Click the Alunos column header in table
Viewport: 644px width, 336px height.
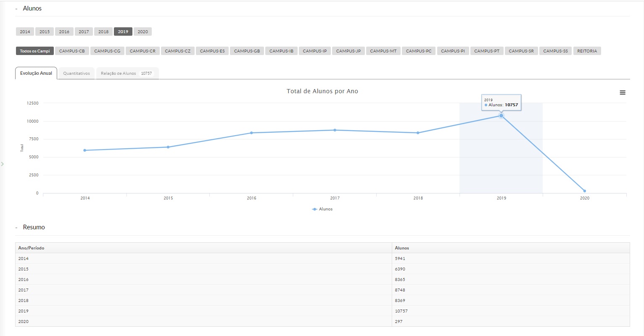pyautogui.click(x=402, y=248)
